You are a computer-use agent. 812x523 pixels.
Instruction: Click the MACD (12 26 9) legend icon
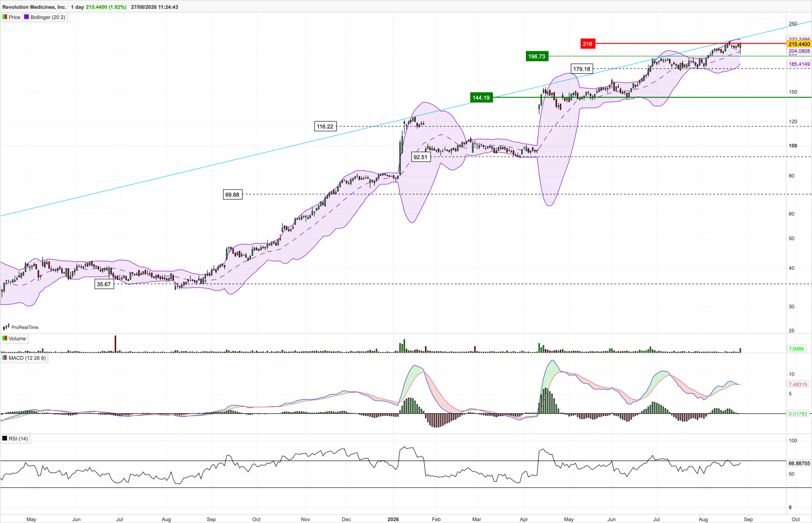coord(4,358)
